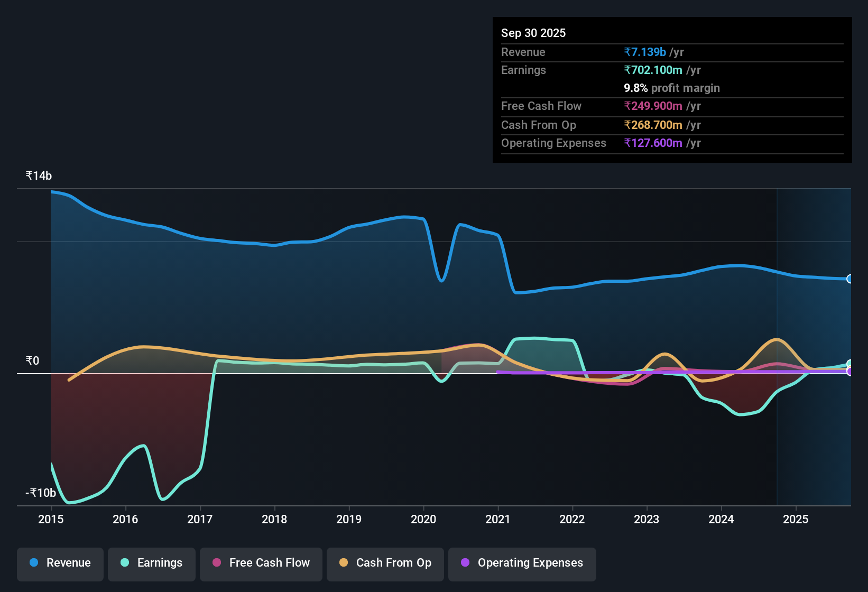Click the teal Earnings legend dot
Screen dimensions: 868x592
coord(125,563)
